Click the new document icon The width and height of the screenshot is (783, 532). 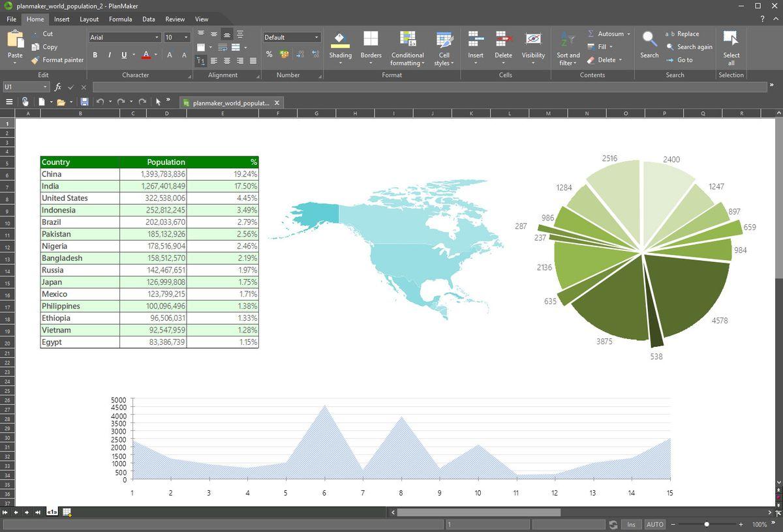(x=41, y=102)
